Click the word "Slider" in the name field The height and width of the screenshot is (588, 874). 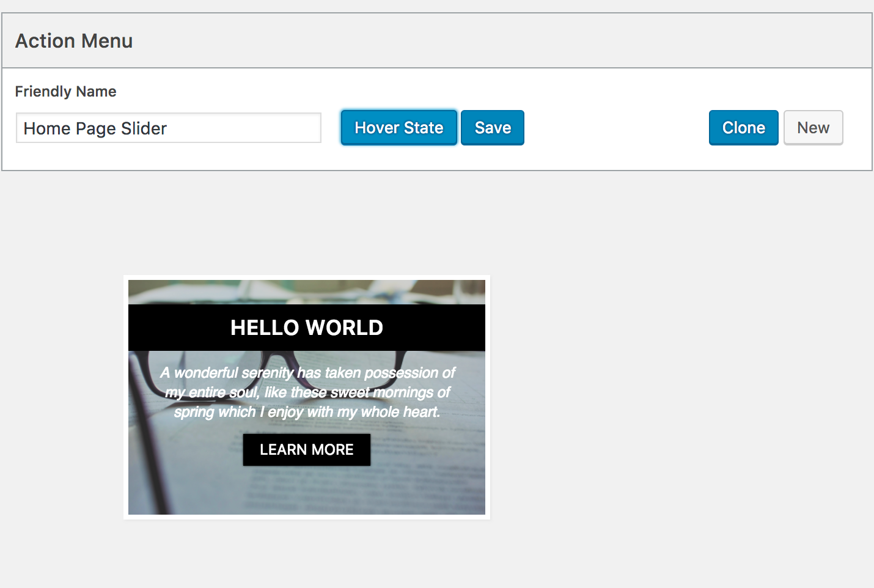click(x=144, y=128)
